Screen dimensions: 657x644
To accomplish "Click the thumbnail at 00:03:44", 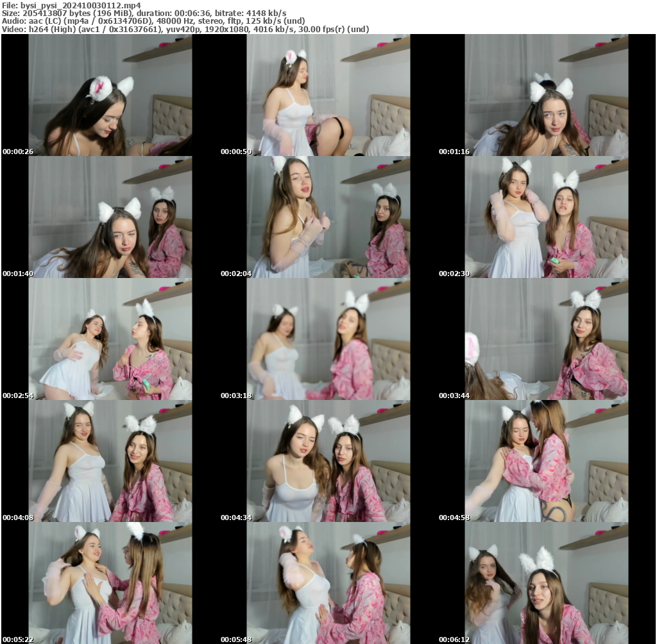I will pos(546,339).
